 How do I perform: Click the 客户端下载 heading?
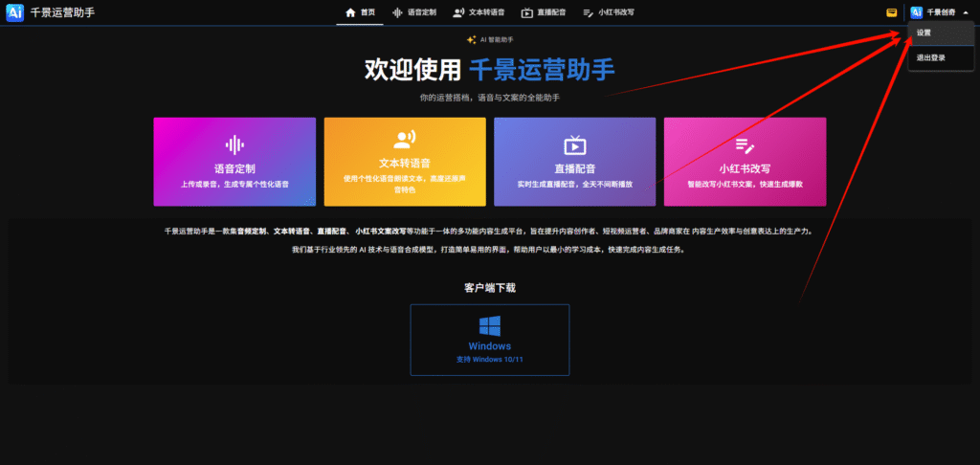tap(489, 288)
